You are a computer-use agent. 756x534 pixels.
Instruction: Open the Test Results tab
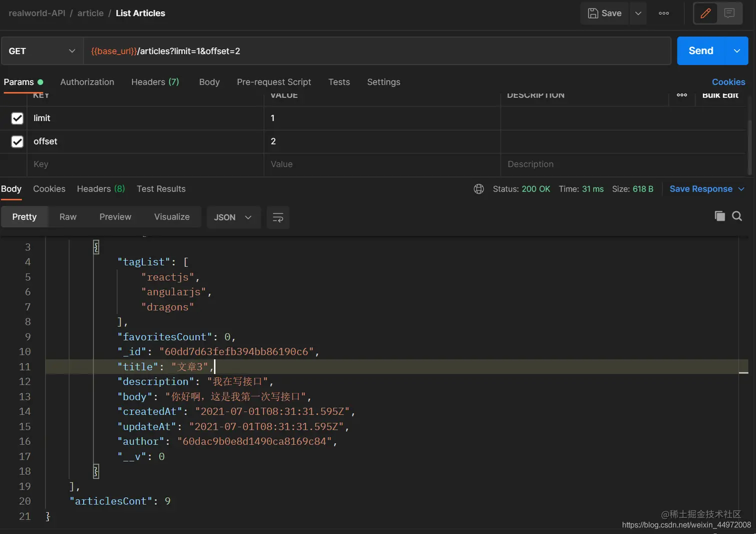click(161, 189)
